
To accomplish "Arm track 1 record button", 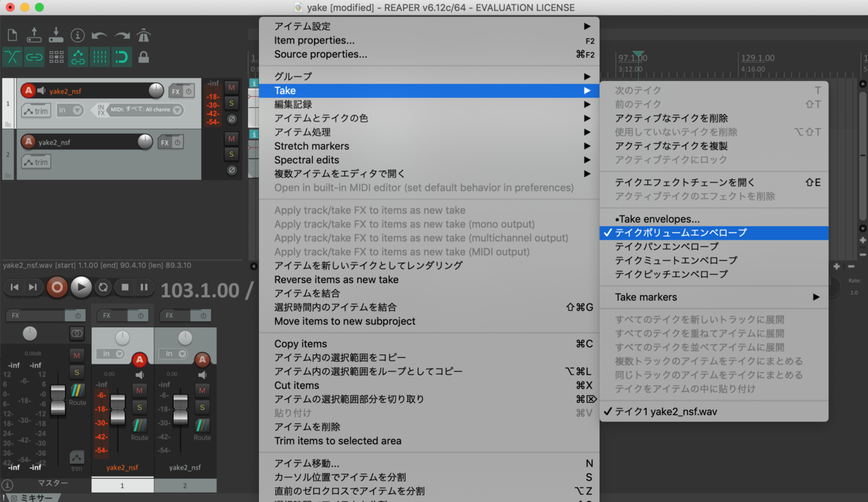I will (27, 90).
